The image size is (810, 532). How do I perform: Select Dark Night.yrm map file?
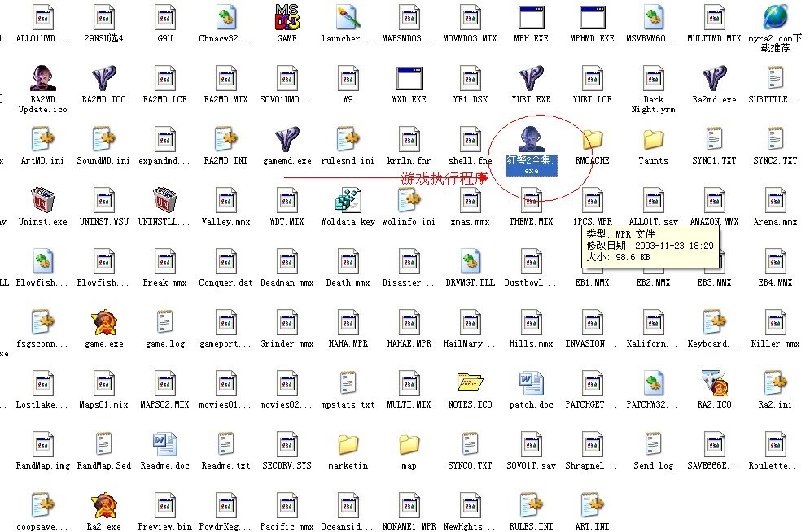(x=653, y=78)
